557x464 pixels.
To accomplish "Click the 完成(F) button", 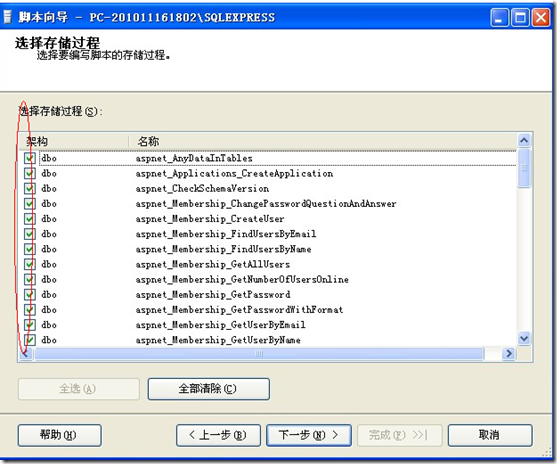I will pyautogui.click(x=399, y=435).
